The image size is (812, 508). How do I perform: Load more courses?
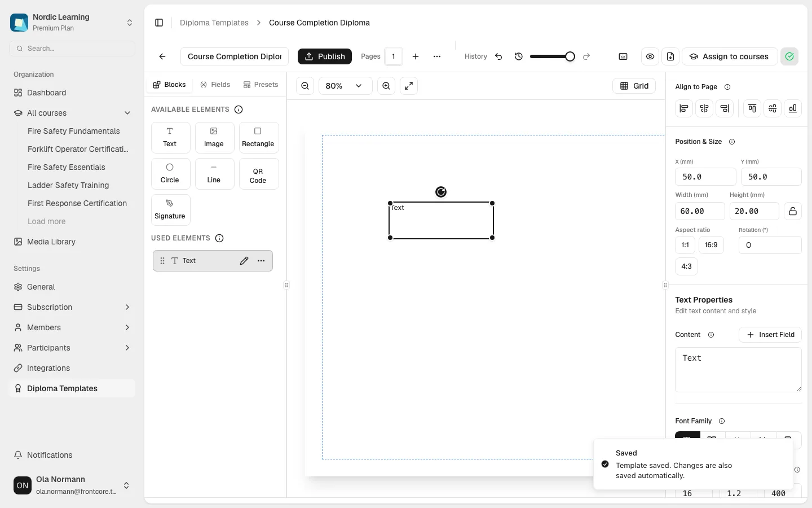pyautogui.click(x=47, y=221)
